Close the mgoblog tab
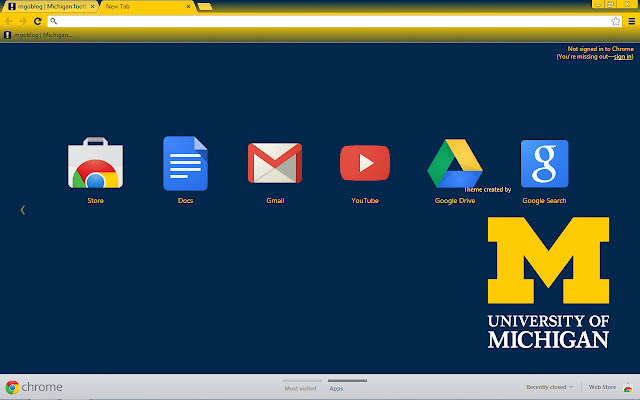The height and width of the screenshot is (400, 640). [x=93, y=7]
